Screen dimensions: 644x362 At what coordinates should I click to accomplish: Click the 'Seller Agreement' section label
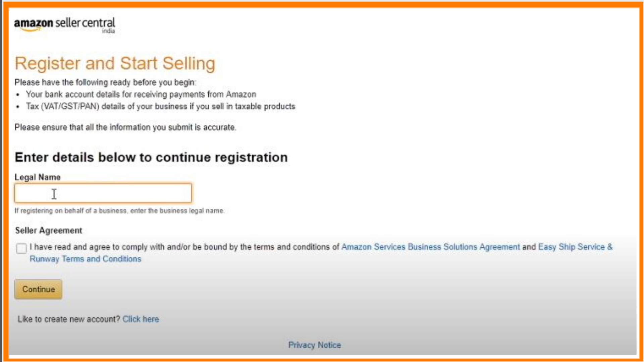(49, 231)
